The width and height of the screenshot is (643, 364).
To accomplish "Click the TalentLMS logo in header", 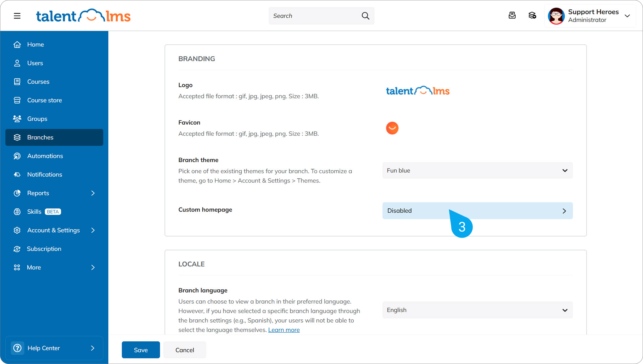I will tap(83, 16).
